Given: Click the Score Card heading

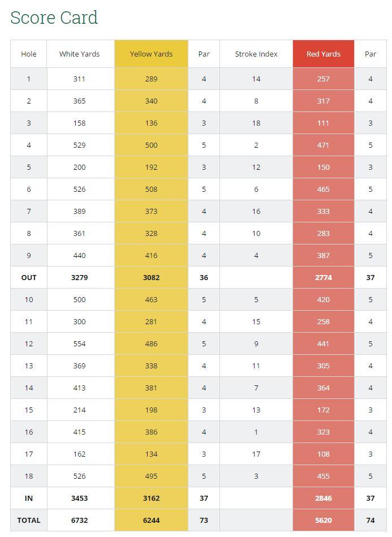Looking at the screenshot, I should (x=54, y=18).
